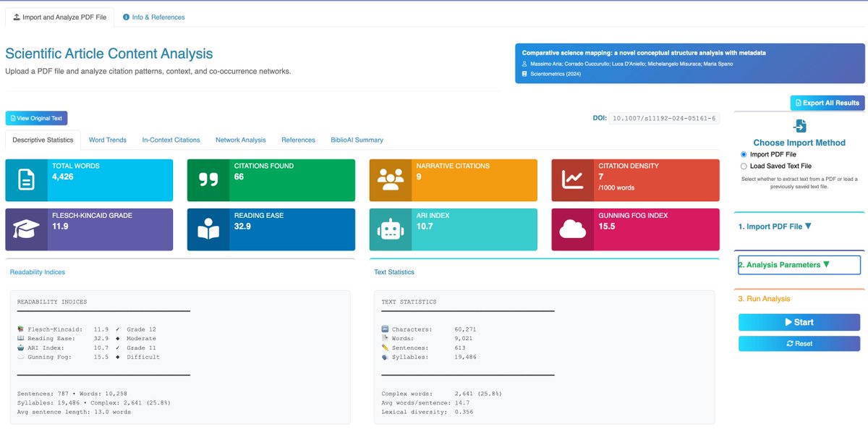
Task: Click the upload icon on Import and Analyze tab
Action: tap(17, 17)
